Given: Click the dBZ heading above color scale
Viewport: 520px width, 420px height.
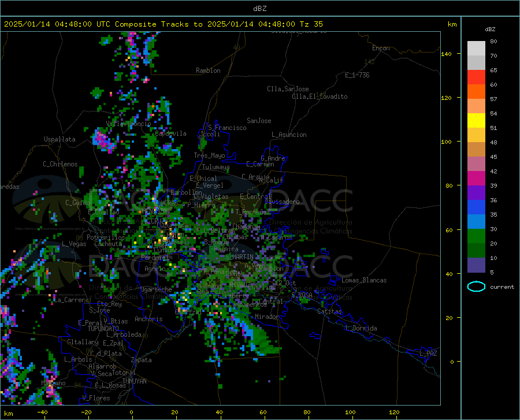Looking at the screenshot, I should coord(490,29).
